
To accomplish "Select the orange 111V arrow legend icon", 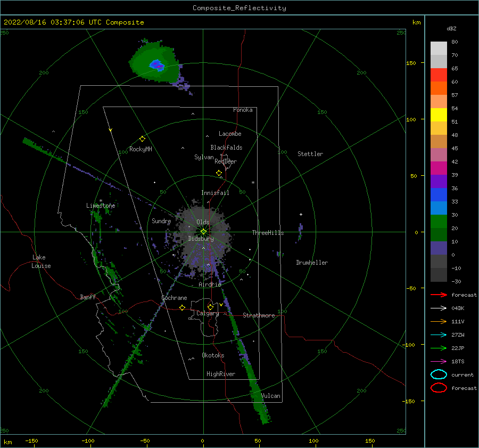I will tap(439, 321).
